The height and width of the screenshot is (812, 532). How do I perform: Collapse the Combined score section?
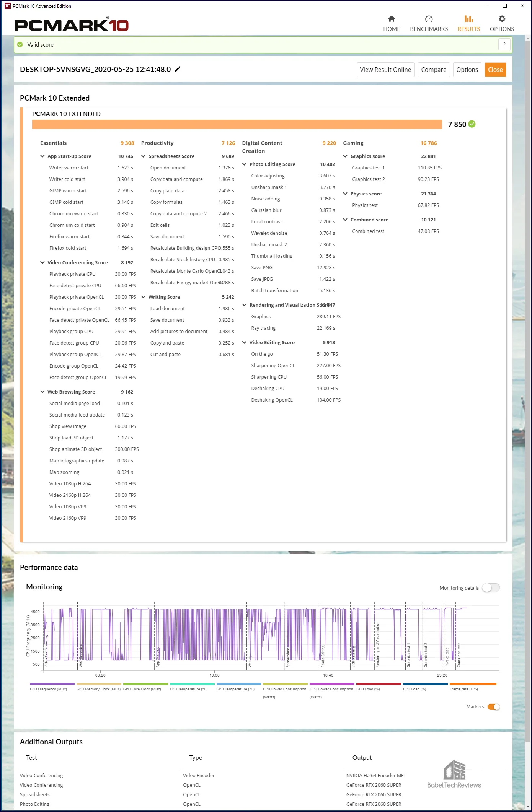pyautogui.click(x=345, y=220)
